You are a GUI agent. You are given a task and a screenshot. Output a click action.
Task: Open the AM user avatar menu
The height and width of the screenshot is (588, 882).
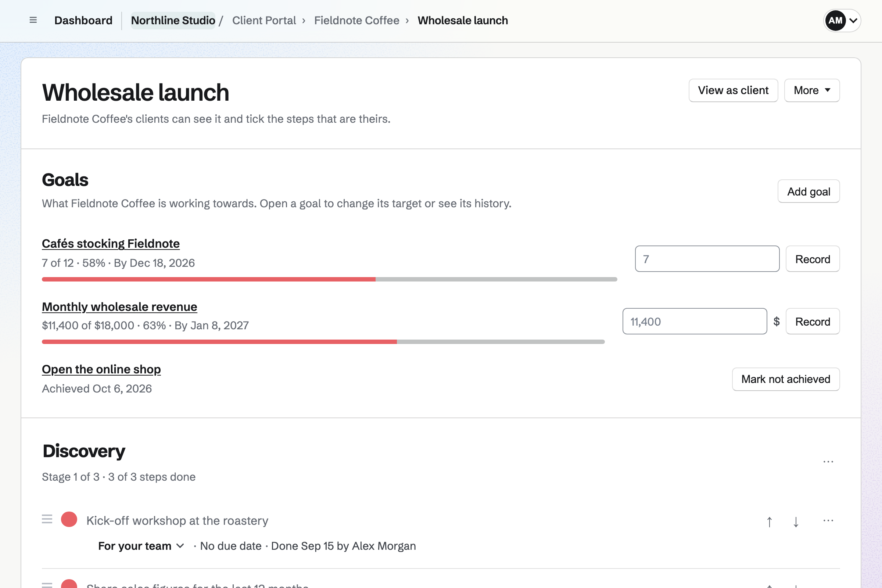tap(842, 20)
